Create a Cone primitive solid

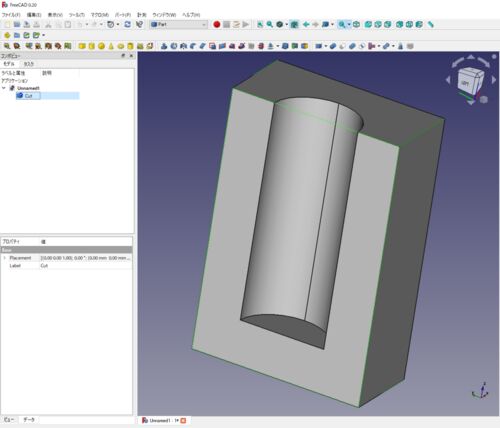[111, 46]
